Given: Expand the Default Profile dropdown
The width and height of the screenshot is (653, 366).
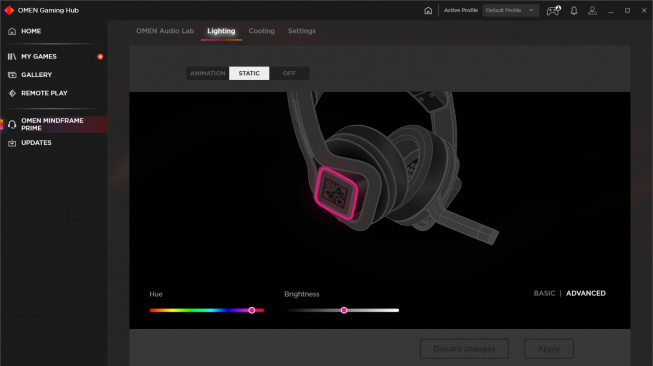Looking at the screenshot, I should click(511, 10).
